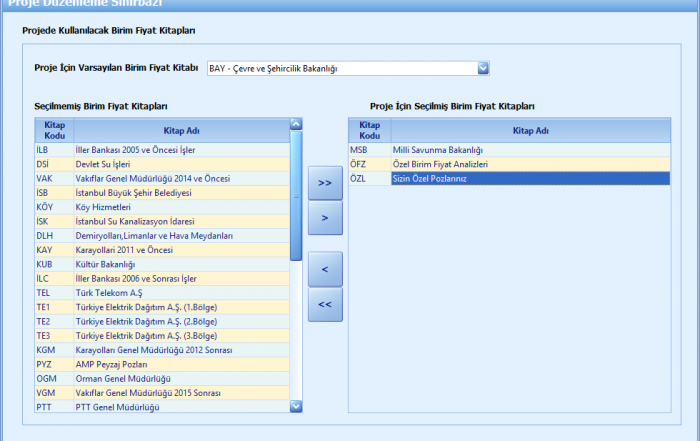Screen dimensions: 700x441
Task: Click the move all right (>>) button
Action: tap(325, 183)
